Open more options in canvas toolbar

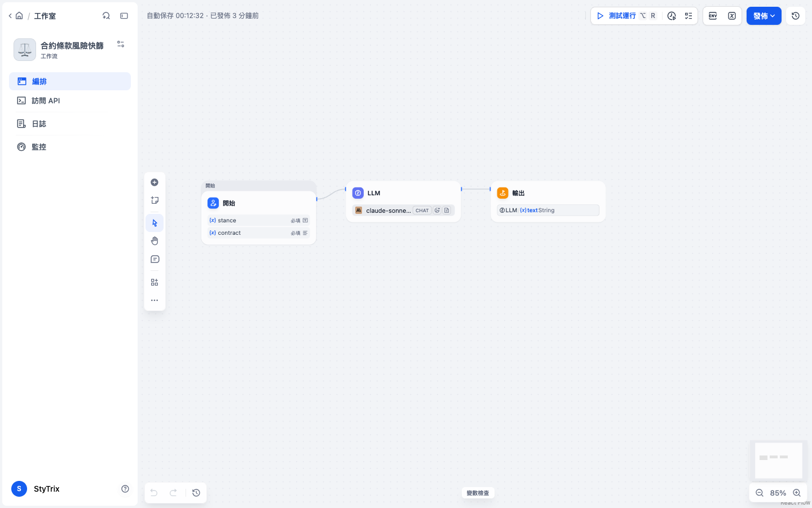155,300
